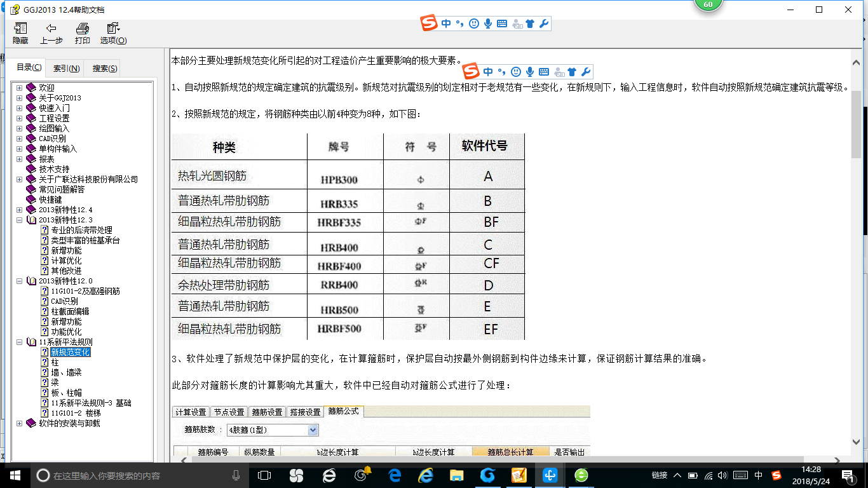
Task: Expand the 快速入门 node
Action: pos(20,108)
